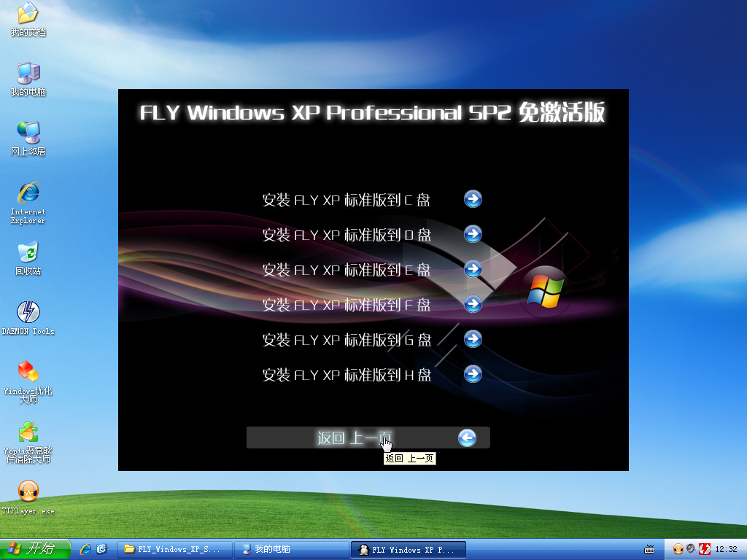Switch to 我的电脑 taskbar button
Screen dimensions: 747x560
(292, 550)
